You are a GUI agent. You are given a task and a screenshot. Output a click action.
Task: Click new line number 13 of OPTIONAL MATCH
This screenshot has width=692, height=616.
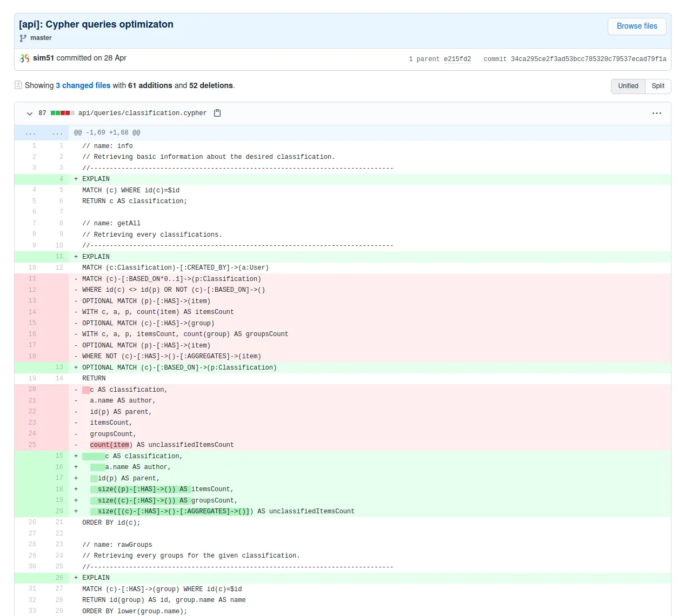click(x=59, y=367)
